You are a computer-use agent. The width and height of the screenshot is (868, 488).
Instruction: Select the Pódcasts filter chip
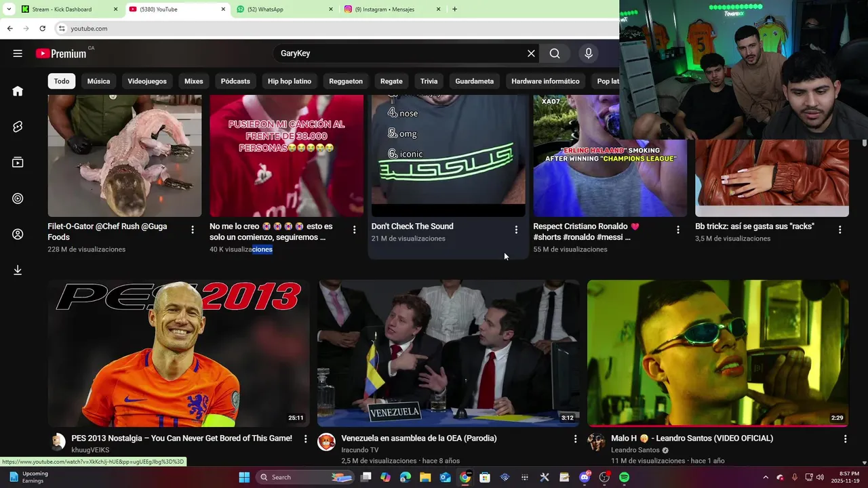235,81
